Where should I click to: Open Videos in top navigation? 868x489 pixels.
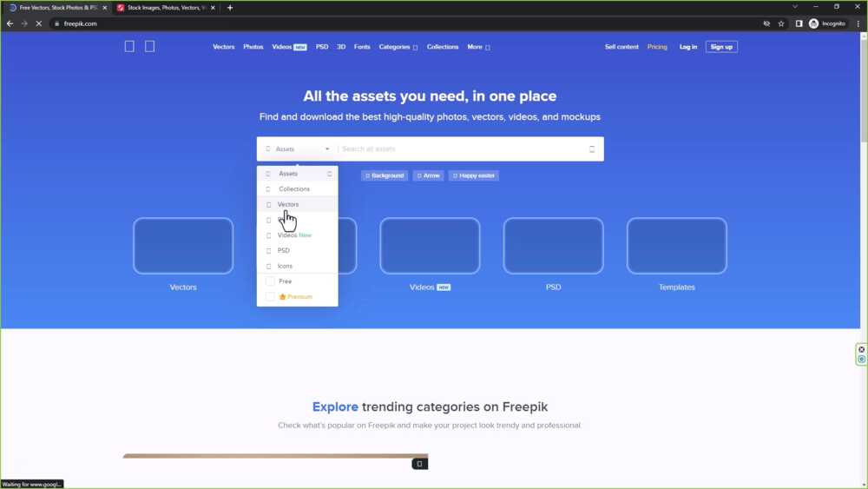(x=289, y=47)
